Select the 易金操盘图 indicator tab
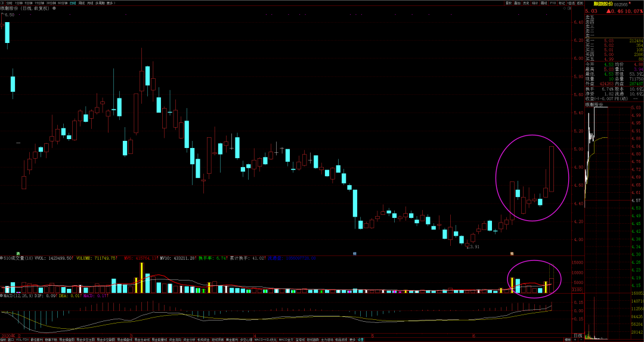Viewport: 644px width, 342px height. [x=67, y=340]
